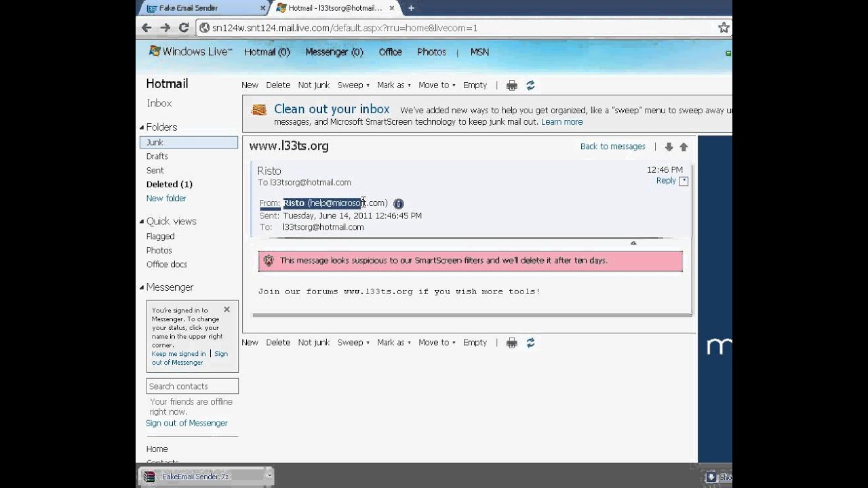Screen dimensions: 868x488
Task: Click the Clean out inbox envelope icon
Action: point(259,110)
